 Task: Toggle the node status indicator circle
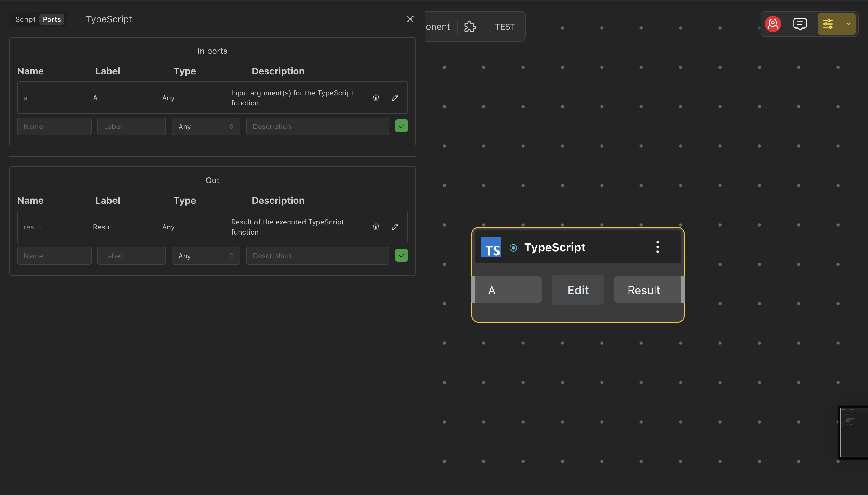(513, 248)
